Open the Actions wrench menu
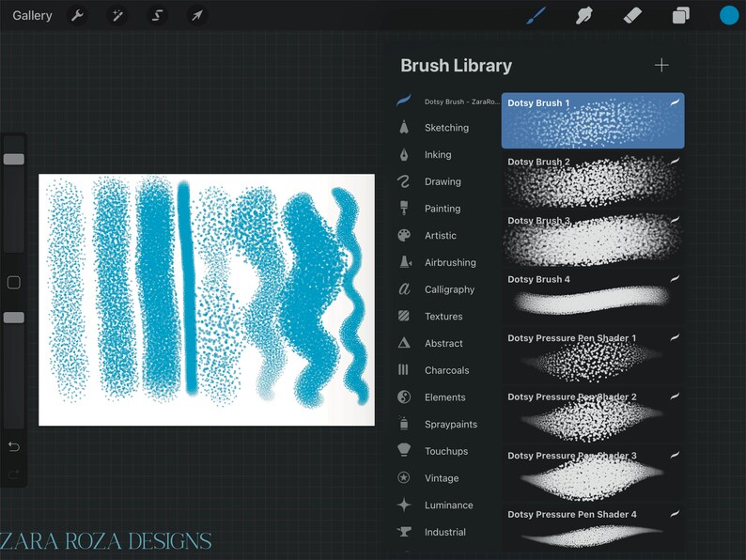Image resolution: width=746 pixels, height=560 pixels. click(78, 16)
